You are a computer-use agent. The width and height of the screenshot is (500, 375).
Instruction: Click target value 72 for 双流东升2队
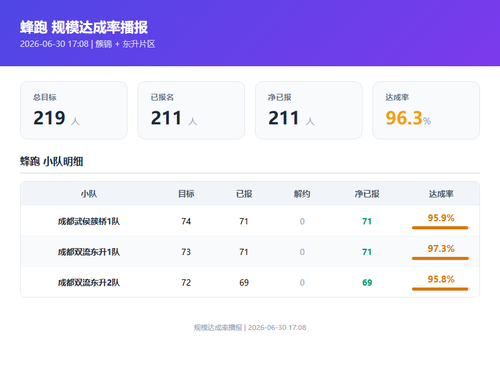pyautogui.click(x=186, y=283)
